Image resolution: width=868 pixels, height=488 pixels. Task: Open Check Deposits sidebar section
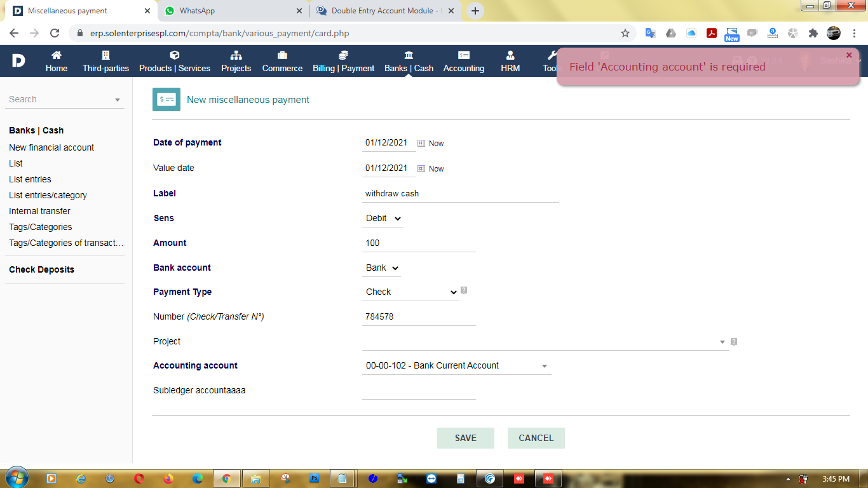(x=41, y=269)
